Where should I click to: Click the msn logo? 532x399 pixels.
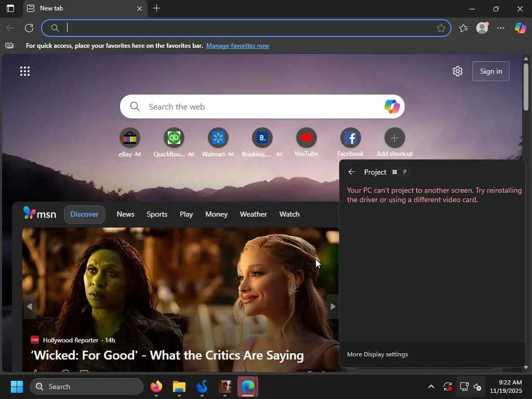pyautogui.click(x=39, y=214)
